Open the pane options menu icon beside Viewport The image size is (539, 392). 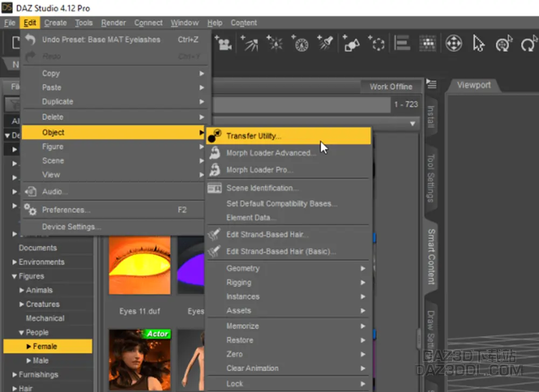coord(431,84)
